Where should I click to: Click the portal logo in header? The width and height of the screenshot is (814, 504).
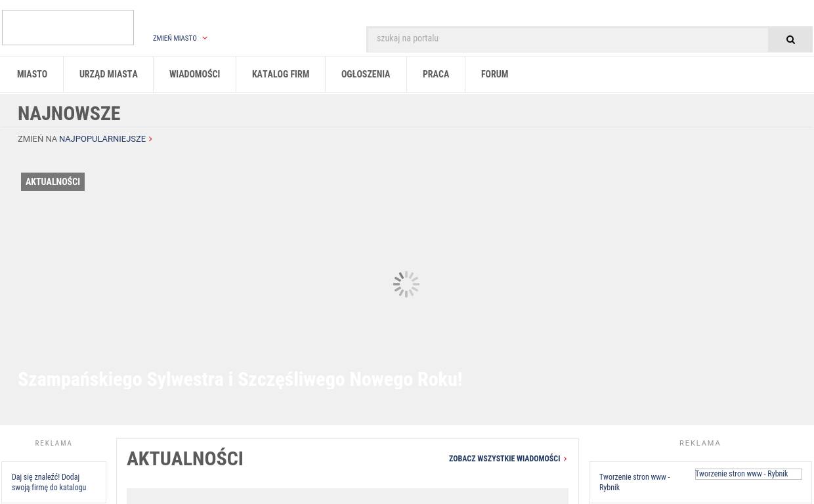pyautogui.click(x=68, y=28)
